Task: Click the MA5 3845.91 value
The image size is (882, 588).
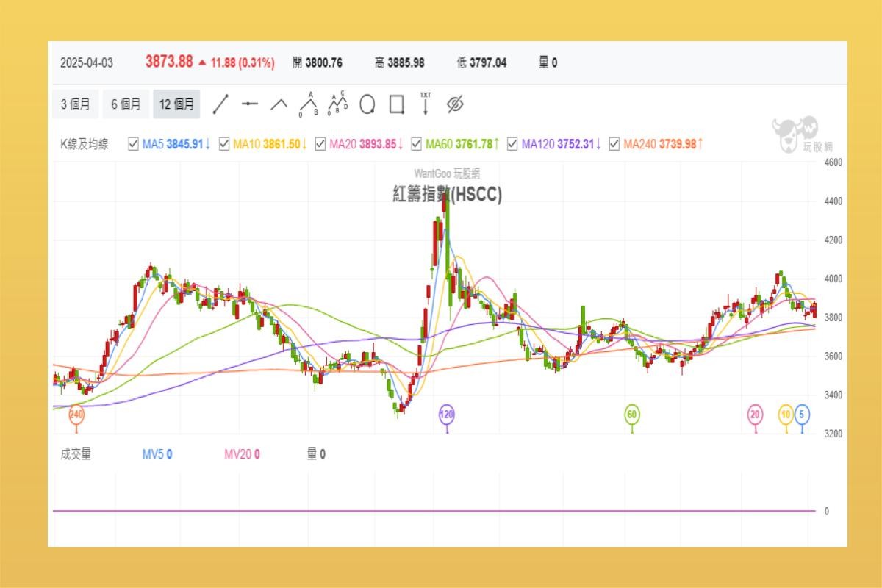Action: pos(177,144)
